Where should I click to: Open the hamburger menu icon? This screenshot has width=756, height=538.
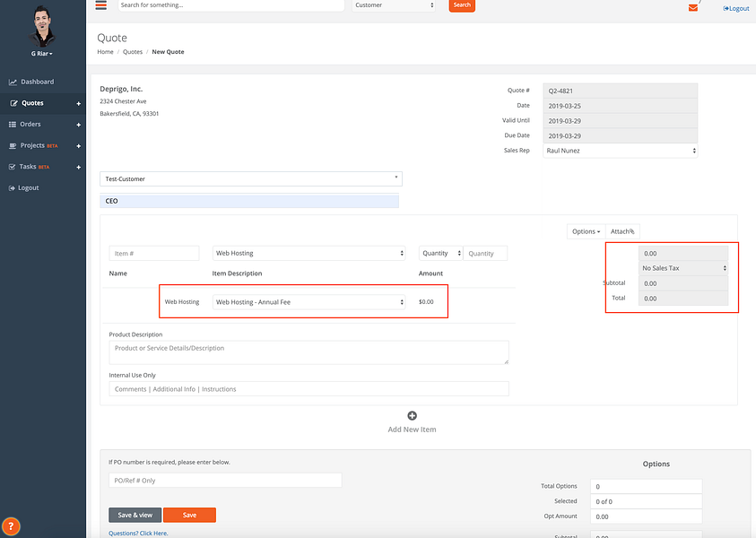[x=100, y=5]
